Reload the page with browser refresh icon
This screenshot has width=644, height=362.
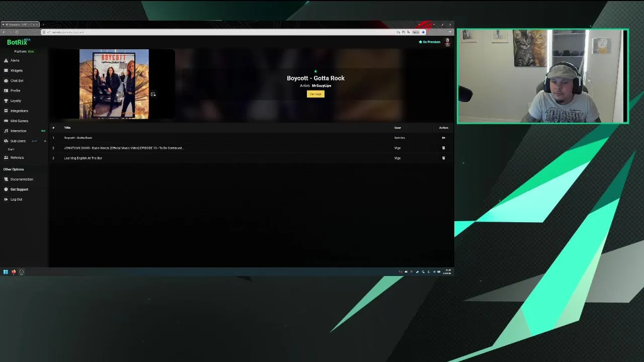[17, 32]
